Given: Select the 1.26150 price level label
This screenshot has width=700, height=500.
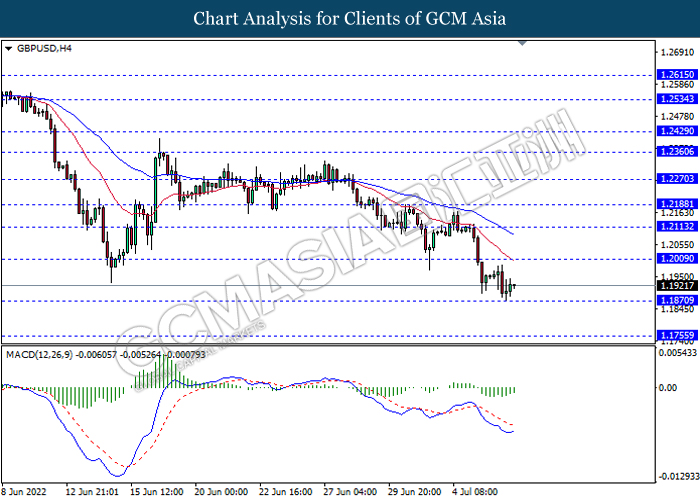Looking at the screenshot, I should 678,75.
